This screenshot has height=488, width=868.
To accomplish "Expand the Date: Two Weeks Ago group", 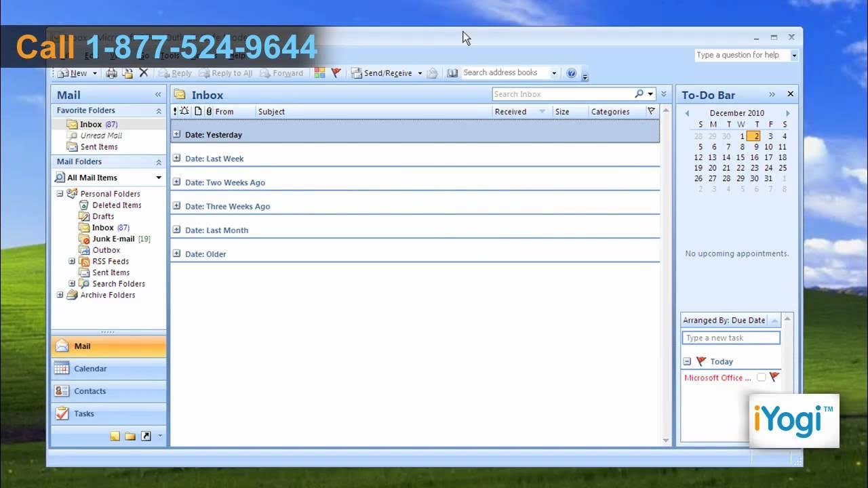I will [176, 182].
